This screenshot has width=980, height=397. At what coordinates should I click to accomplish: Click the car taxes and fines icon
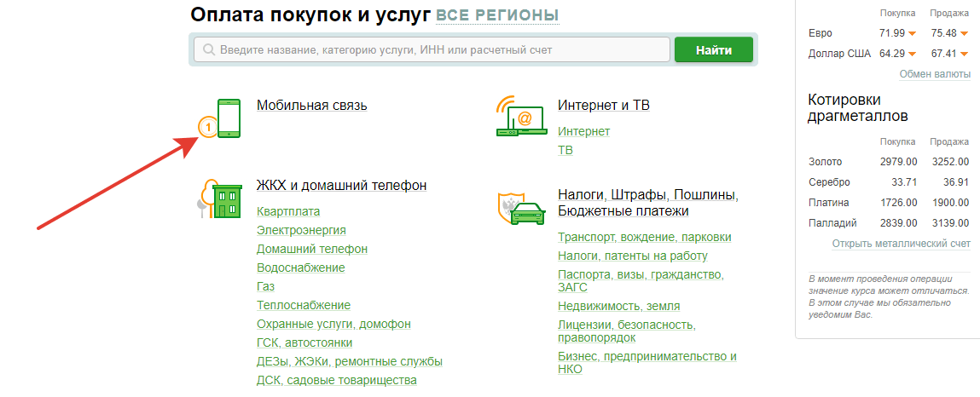pyautogui.click(x=520, y=208)
